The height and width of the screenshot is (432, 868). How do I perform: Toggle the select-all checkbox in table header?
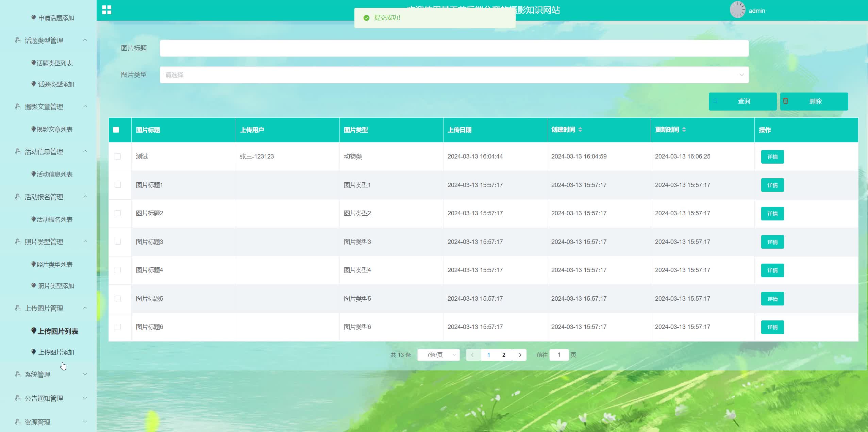(116, 130)
